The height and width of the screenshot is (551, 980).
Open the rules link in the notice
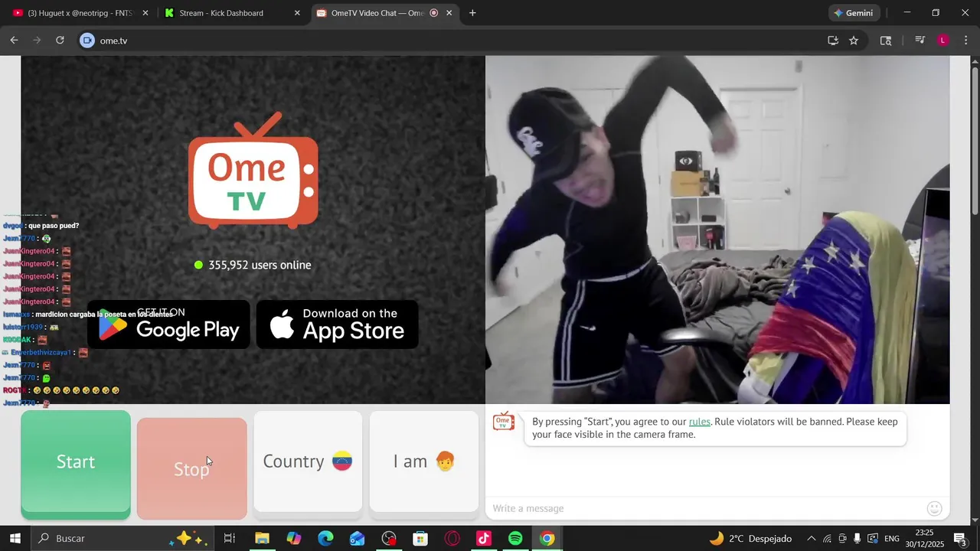pyautogui.click(x=700, y=422)
